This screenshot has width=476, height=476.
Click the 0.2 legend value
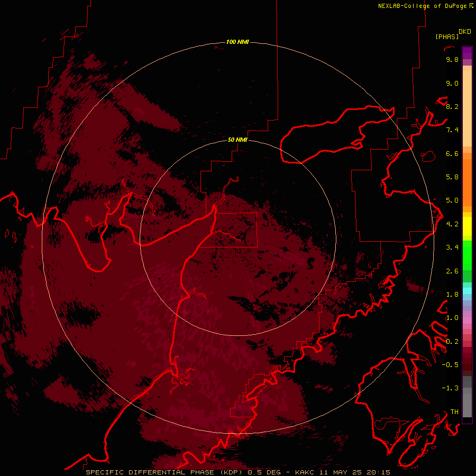click(452, 342)
